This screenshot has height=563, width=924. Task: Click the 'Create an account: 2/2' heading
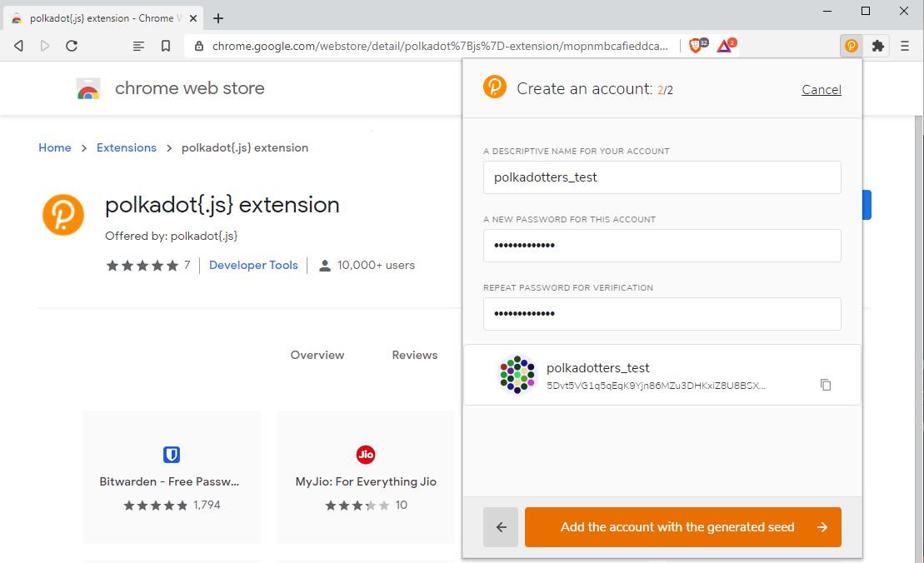click(595, 89)
